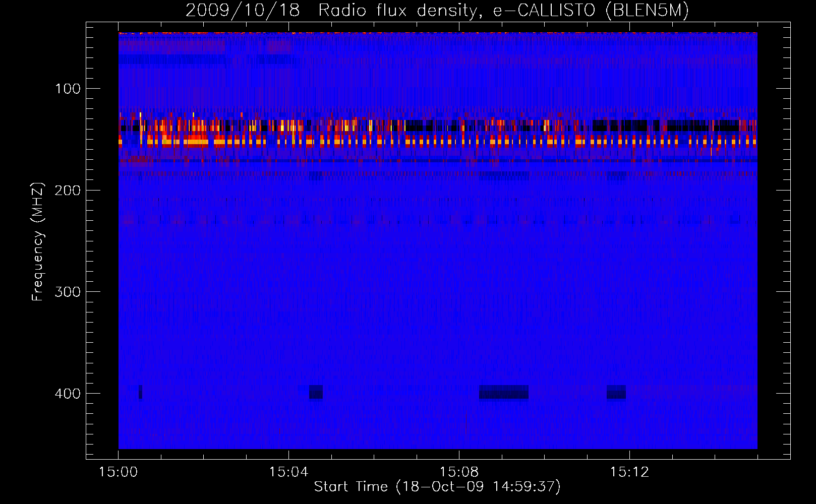
Task: Click the plot title 'Radio flux density, e-CALLISTO (BLEN5M)'
Action: (503, 11)
